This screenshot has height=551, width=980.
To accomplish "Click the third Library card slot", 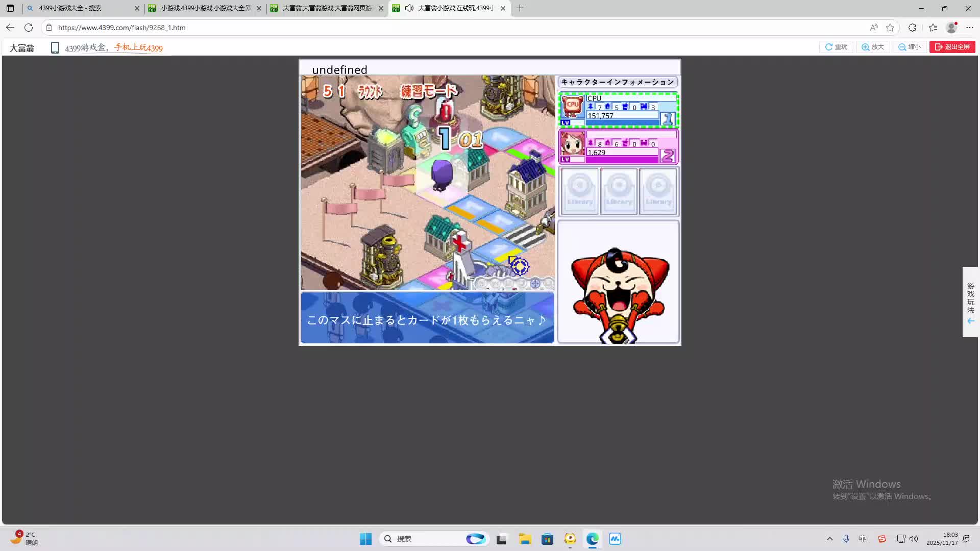I will [x=658, y=191].
